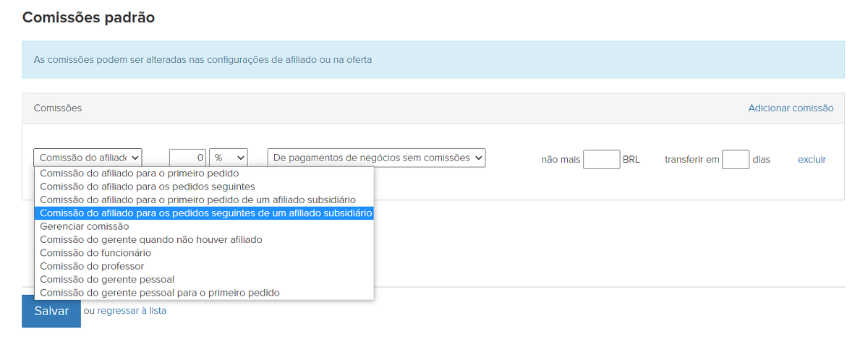
Task: Select 'Gerenciar comissão' from the list
Action: click(85, 226)
